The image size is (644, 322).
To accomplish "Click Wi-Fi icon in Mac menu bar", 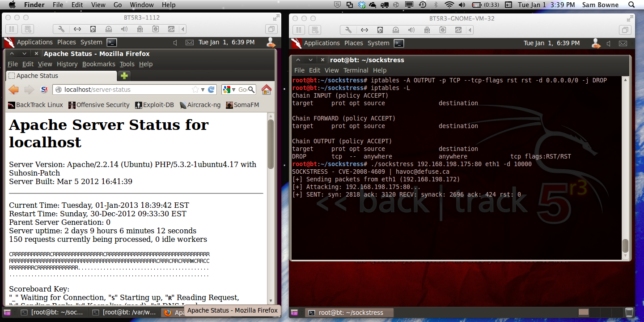I will coord(449,5).
